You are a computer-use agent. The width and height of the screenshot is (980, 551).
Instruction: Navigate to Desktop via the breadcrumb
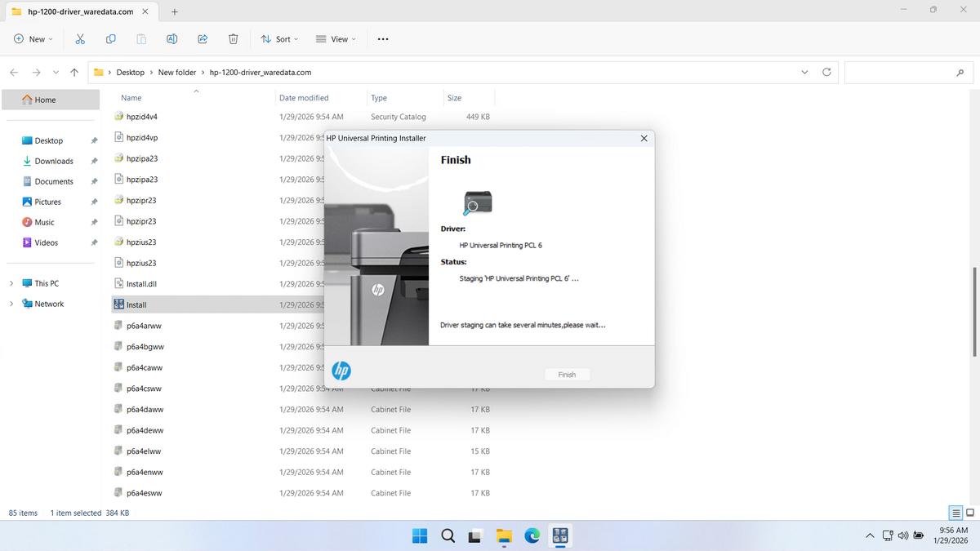click(x=130, y=72)
